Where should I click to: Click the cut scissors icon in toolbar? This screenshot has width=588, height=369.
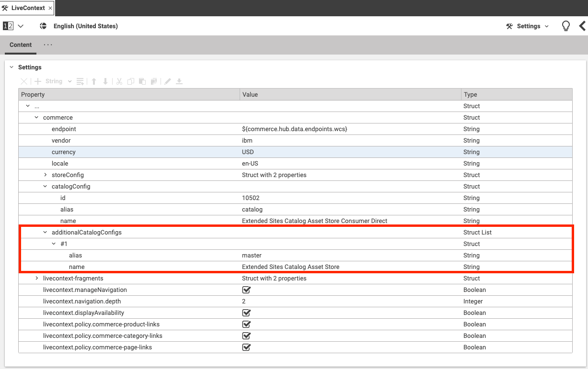(x=119, y=81)
